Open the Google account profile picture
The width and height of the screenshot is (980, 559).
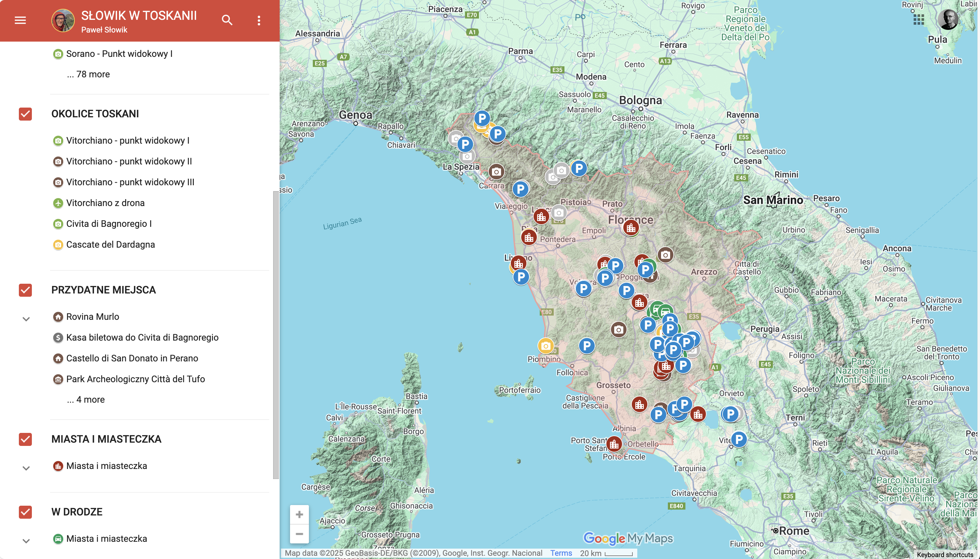(x=948, y=19)
